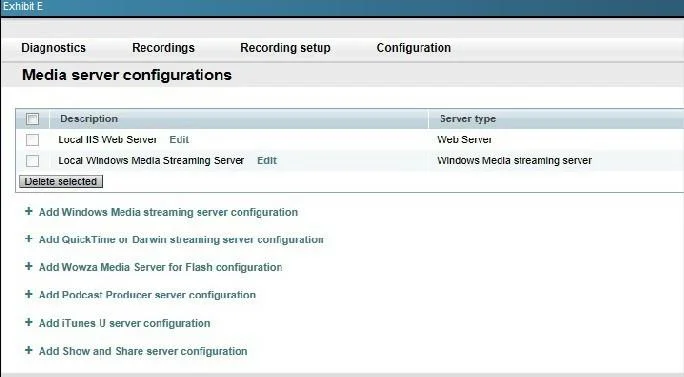
Task: Check the Local Windows Media Streaming Server checkbox
Action: pyautogui.click(x=32, y=161)
